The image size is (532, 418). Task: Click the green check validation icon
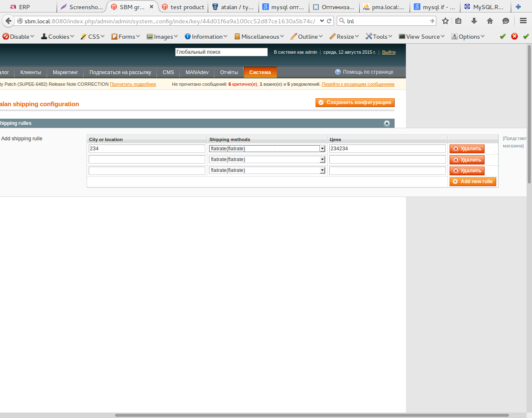pyautogui.click(x=503, y=37)
